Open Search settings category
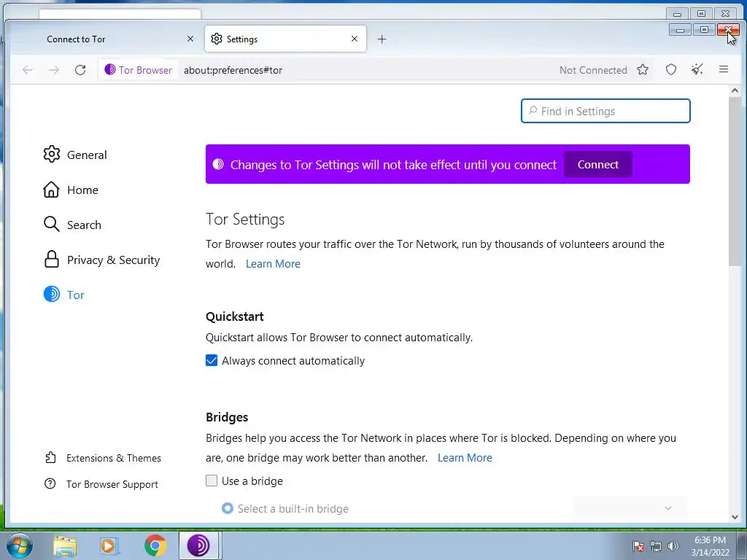 72,225
